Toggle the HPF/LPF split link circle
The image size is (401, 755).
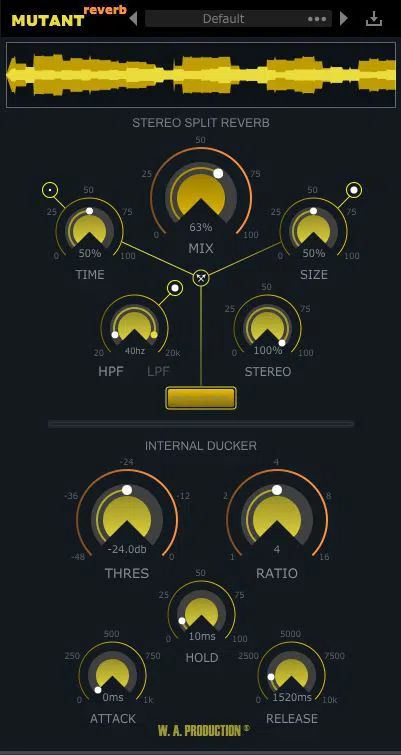[175, 288]
